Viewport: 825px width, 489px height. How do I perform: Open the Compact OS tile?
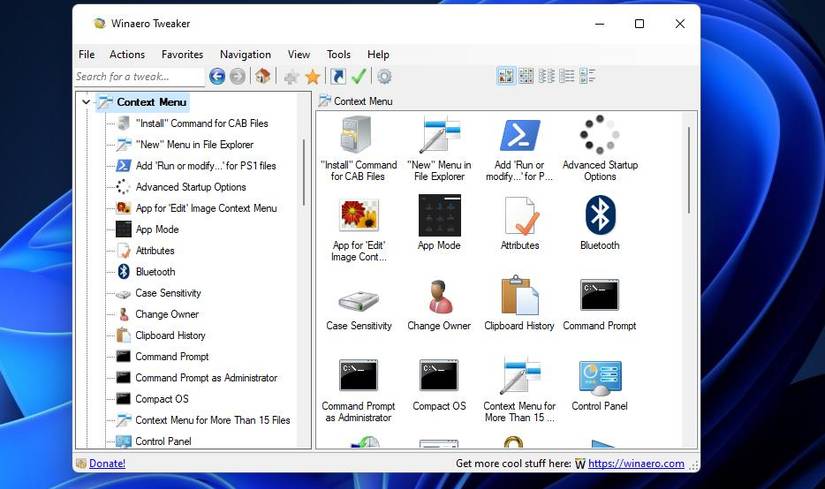pyautogui.click(x=439, y=385)
